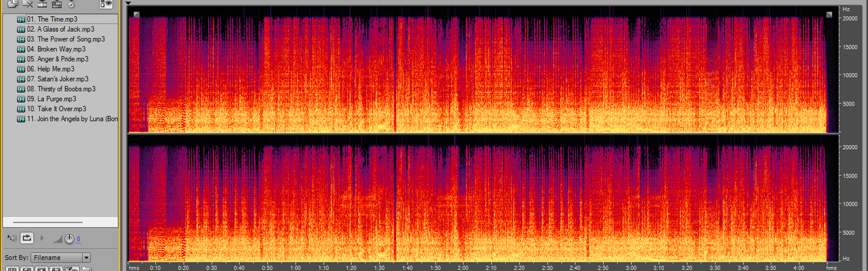Click waveform icon beside 03. The Power of Song.mp3
Image resolution: width=868 pixels, height=271 pixels.
coord(21,39)
